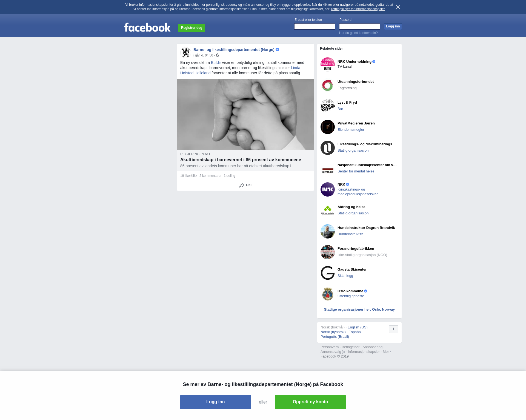Open the Lyst & Fryd bar logo
The image size is (526, 420).
pos(327,106)
